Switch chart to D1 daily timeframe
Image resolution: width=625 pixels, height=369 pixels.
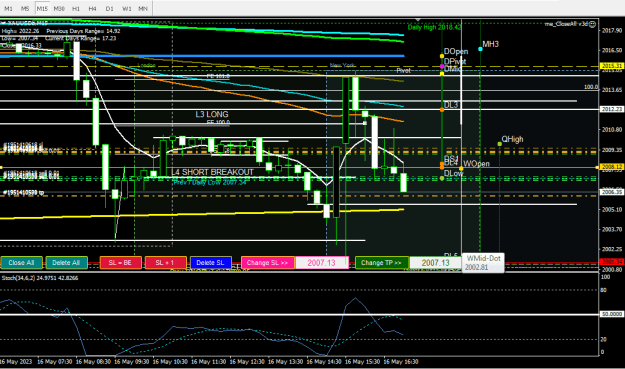(x=109, y=8)
